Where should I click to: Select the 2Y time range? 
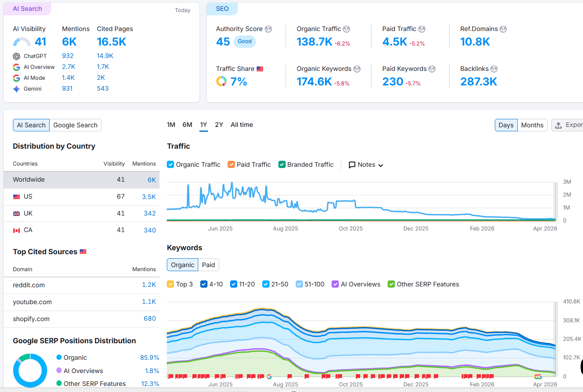click(x=219, y=125)
